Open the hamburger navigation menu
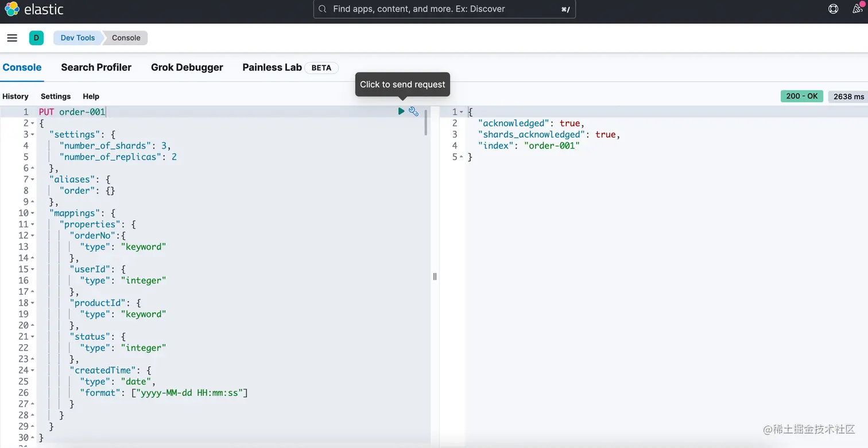Screen dimensions: 868x448 [x=12, y=38]
